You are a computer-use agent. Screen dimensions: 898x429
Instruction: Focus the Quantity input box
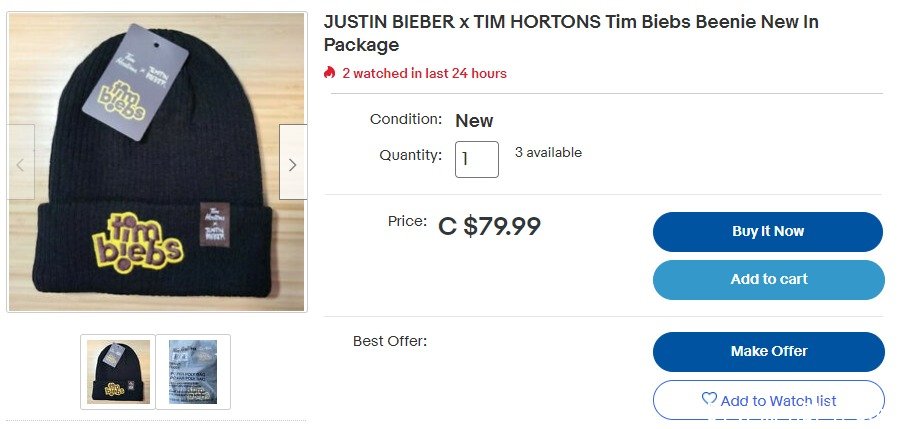[x=476, y=159]
